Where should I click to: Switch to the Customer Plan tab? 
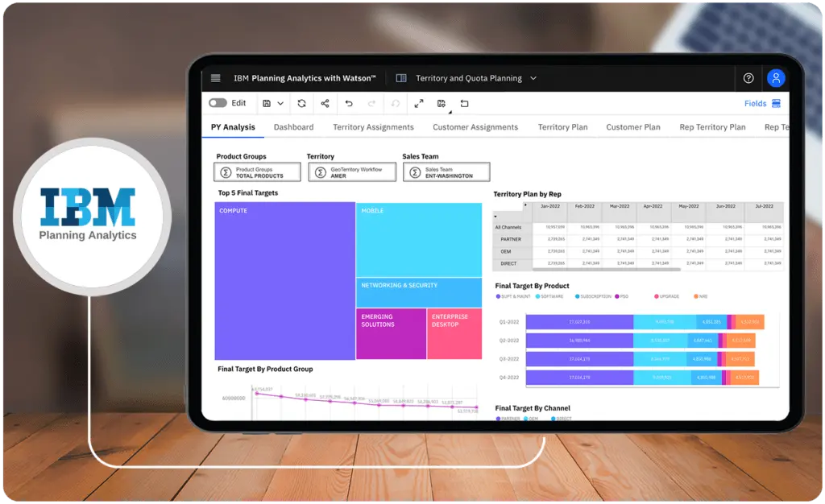pyautogui.click(x=633, y=127)
